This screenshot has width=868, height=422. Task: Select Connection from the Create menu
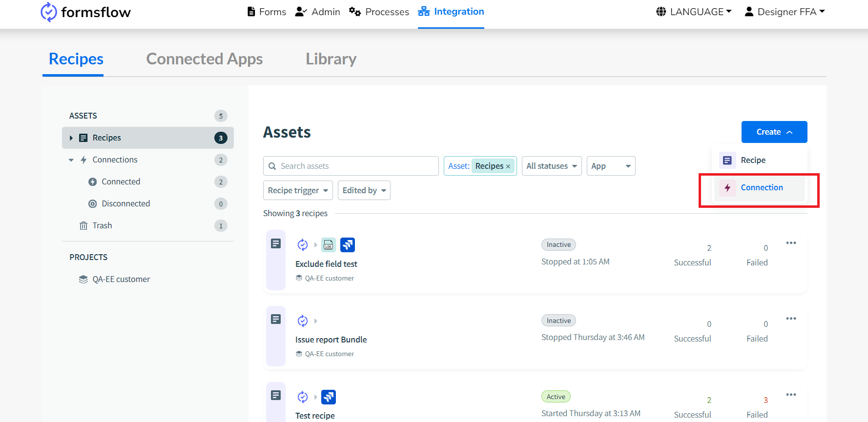[760, 188]
